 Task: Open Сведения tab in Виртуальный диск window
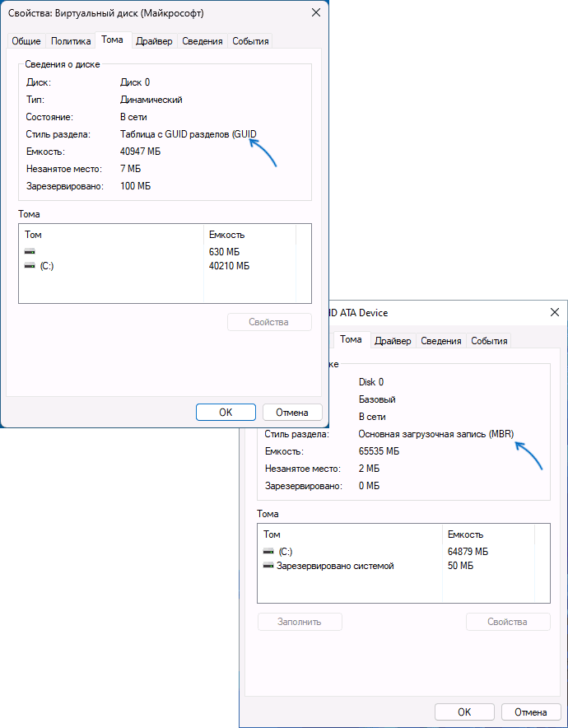click(x=203, y=41)
